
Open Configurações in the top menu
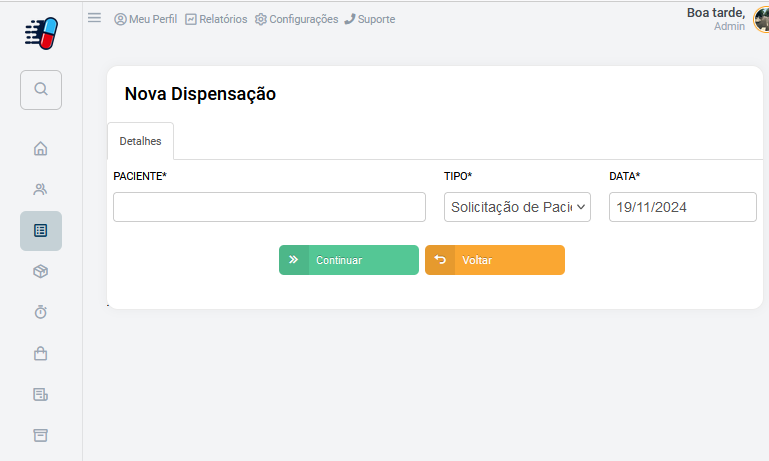click(x=297, y=19)
